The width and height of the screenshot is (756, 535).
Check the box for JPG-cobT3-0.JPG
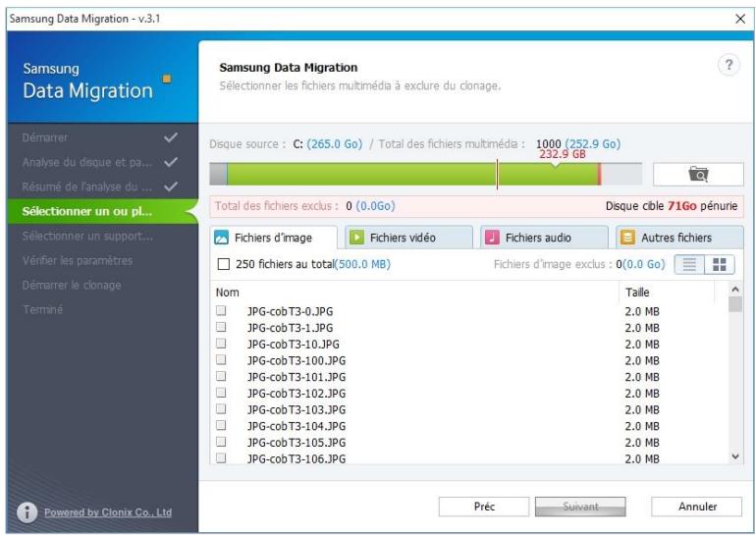221,310
